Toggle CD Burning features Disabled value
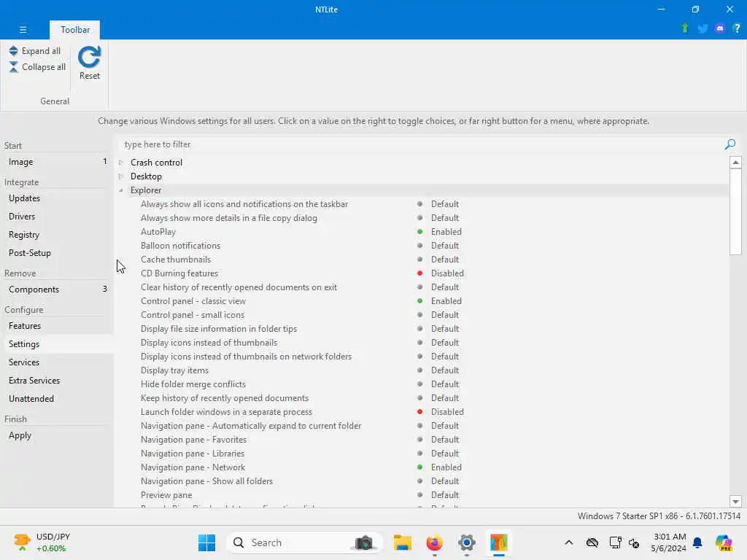Image resolution: width=747 pixels, height=560 pixels. click(x=447, y=273)
